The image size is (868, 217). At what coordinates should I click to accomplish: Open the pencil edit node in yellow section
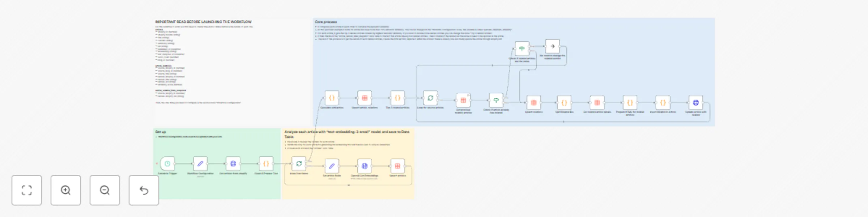(x=332, y=166)
